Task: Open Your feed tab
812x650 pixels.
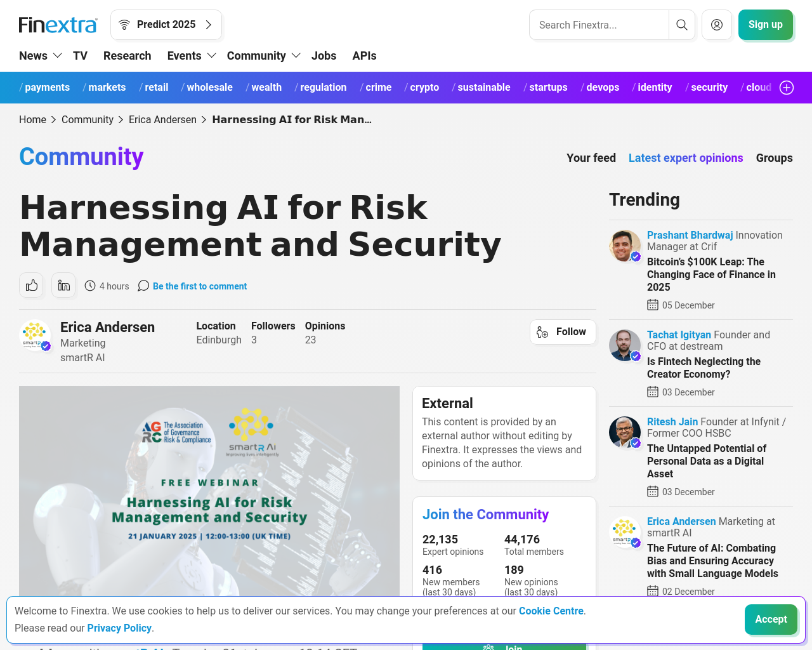Action: [591, 158]
